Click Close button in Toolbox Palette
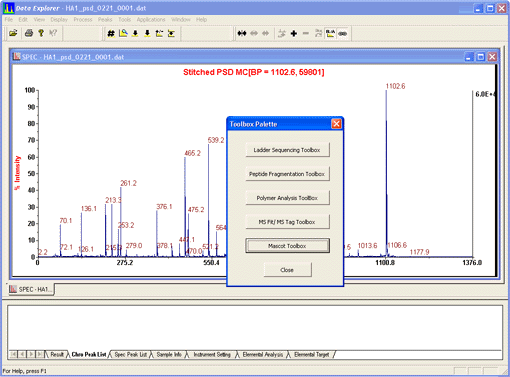This screenshot has width=510, height=377. pyautogui.click(x=288, y=270)
